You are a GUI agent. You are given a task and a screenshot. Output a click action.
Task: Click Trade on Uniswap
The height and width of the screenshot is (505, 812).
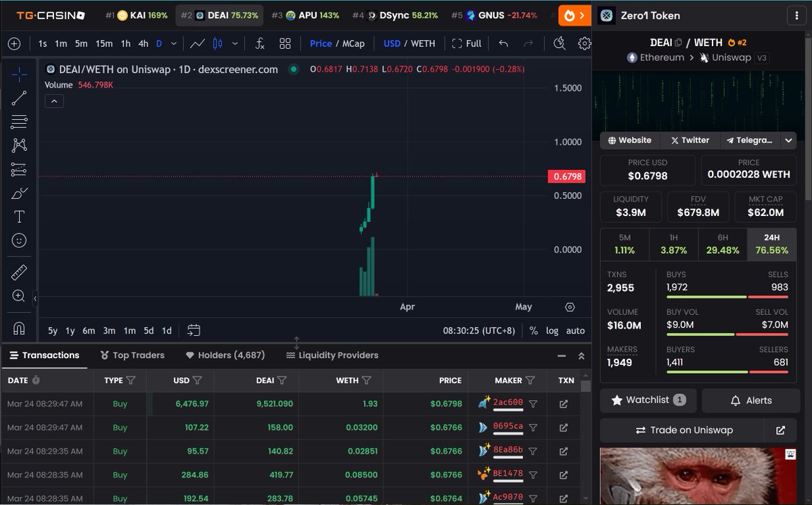(x=683, y=430)
